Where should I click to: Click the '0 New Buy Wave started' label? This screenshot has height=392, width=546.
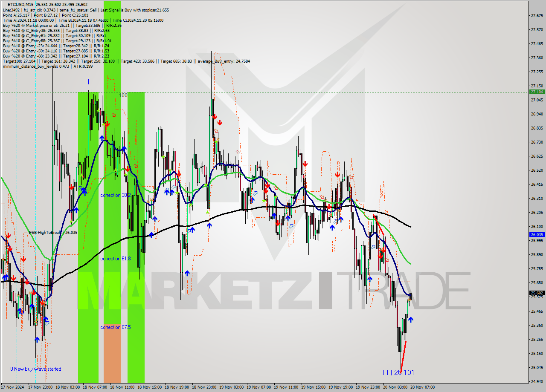point(36,369)
